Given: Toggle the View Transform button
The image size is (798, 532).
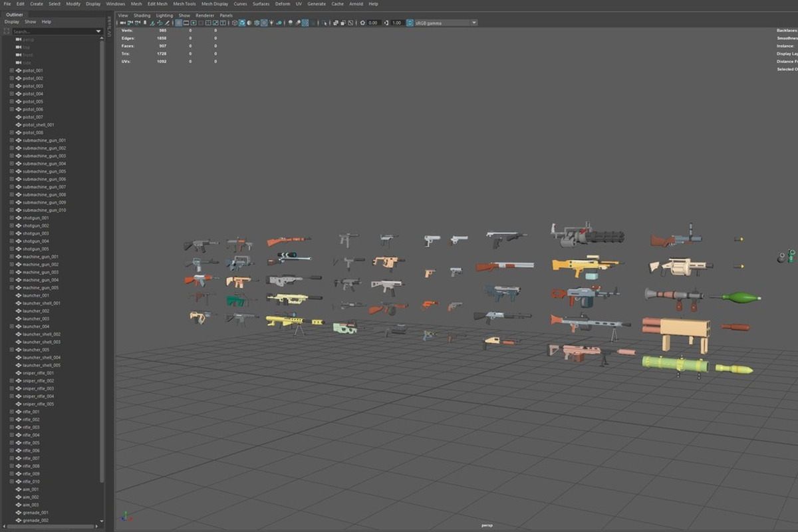Looking at the screenshot, I should [x=410, y=23].
